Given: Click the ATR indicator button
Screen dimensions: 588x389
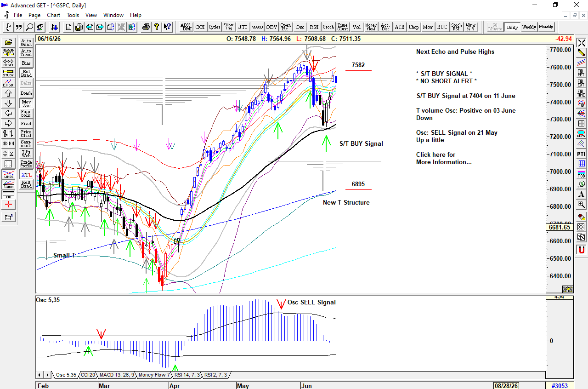Looking at the screenshot, I should 400,27.
